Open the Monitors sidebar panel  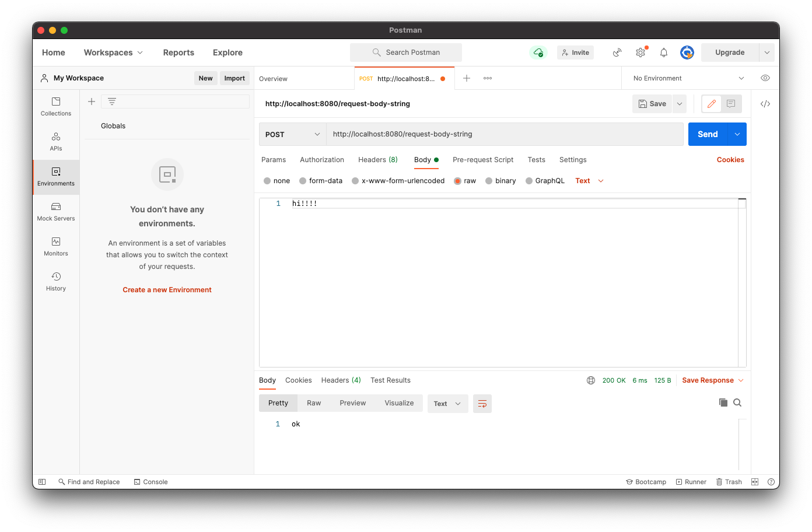pos(56,247)
